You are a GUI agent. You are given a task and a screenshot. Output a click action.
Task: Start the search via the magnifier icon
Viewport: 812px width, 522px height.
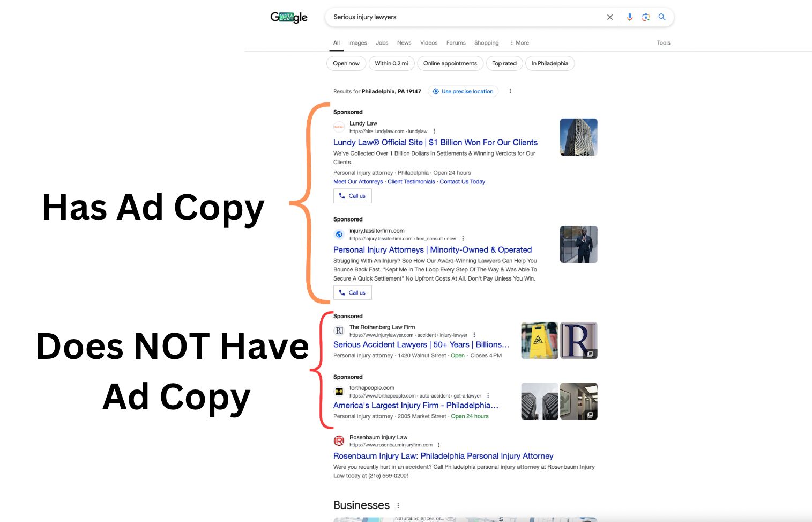coord(661,17)
